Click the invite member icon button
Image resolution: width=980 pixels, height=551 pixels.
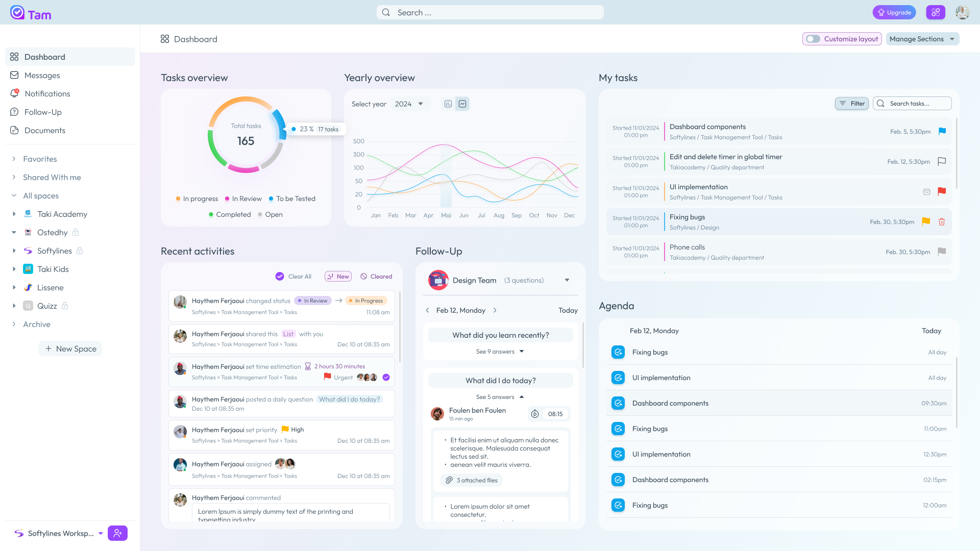click(117, 533)
